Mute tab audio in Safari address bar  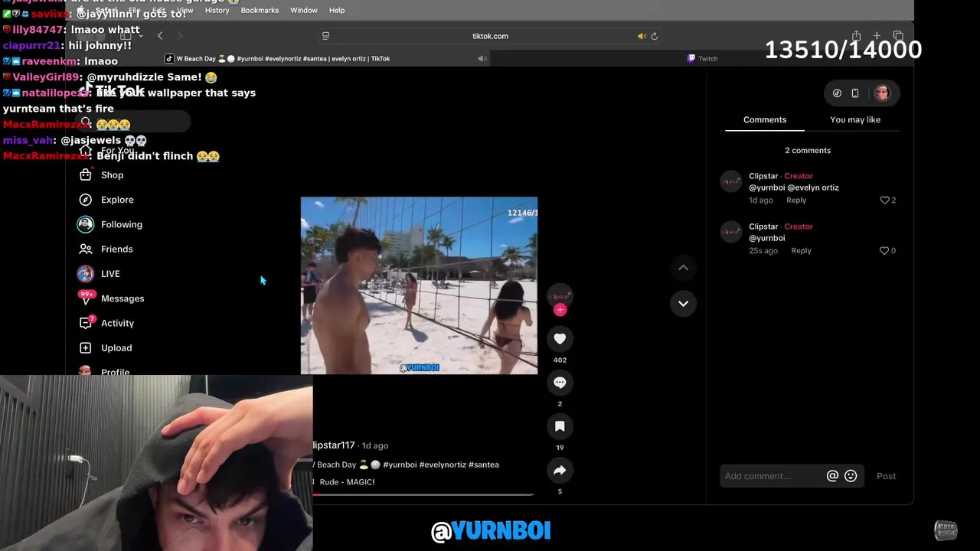click(642, 36)
